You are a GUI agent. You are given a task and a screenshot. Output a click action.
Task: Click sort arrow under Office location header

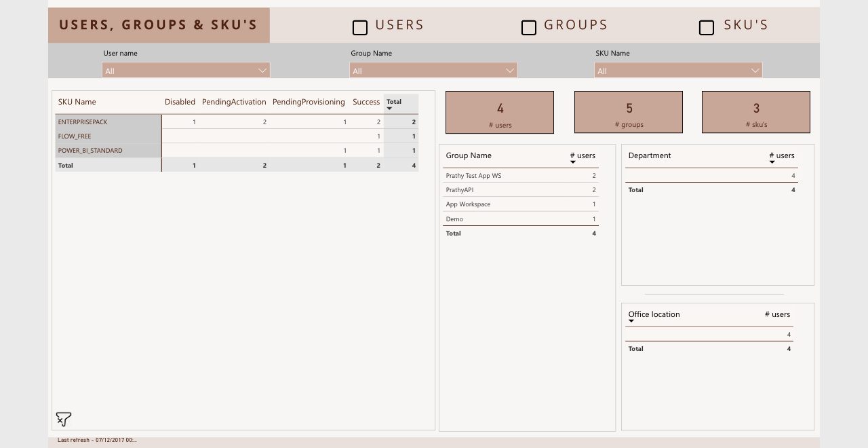point(631,321)
